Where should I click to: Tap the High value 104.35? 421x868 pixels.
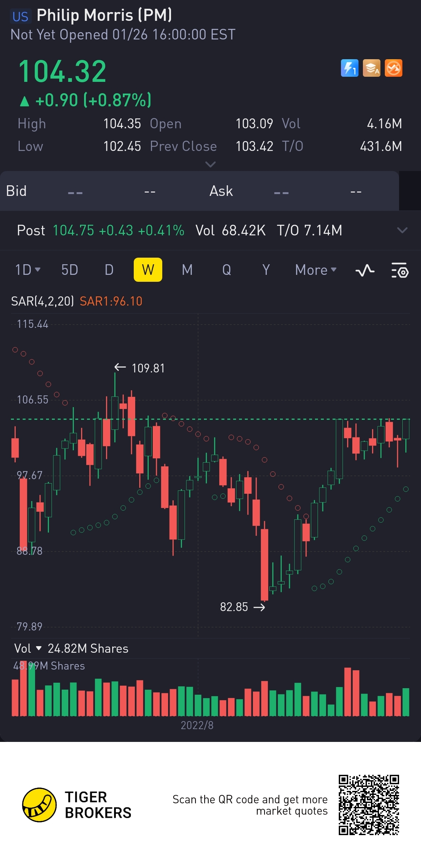[x=122, y=124]
